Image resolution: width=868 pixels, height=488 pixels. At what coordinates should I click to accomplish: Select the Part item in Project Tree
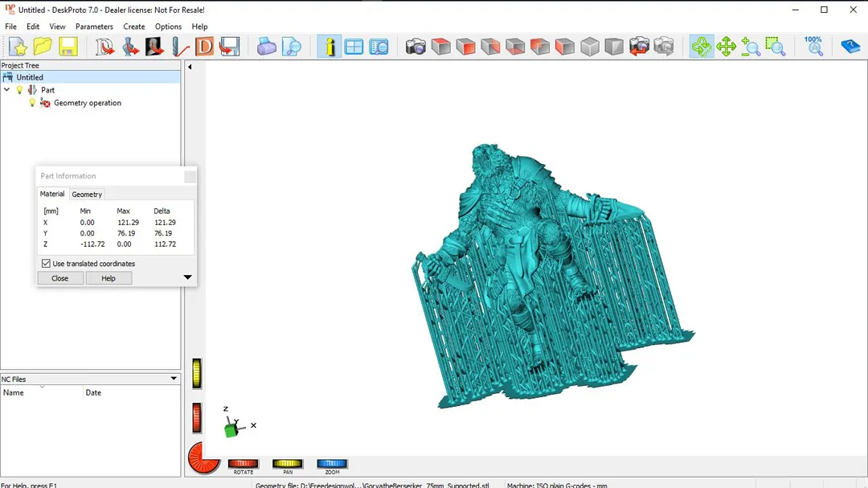coord(47,90)
